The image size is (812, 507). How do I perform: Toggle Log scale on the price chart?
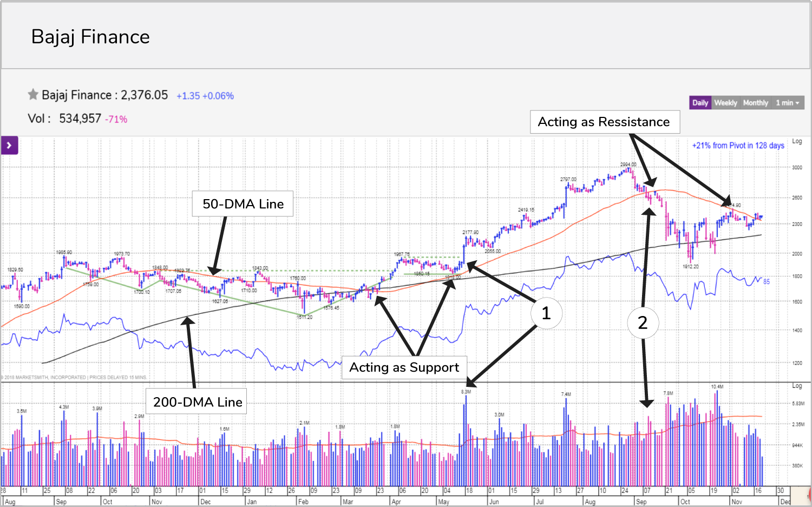797,142
